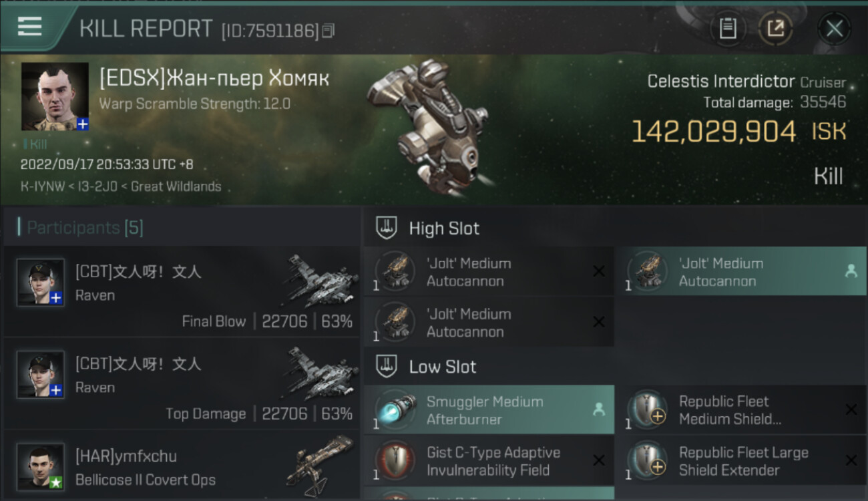Select the Smuggler Medium Afterburner module
Viewport: 868px width, 501px height.
(x=488, y=410)
